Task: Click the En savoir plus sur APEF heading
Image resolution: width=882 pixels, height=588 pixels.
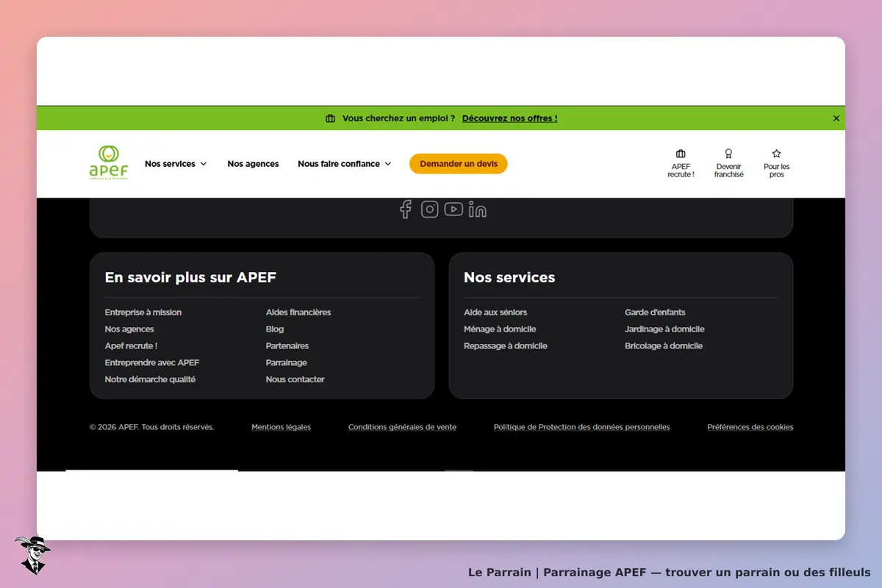Action: [190, 278]
